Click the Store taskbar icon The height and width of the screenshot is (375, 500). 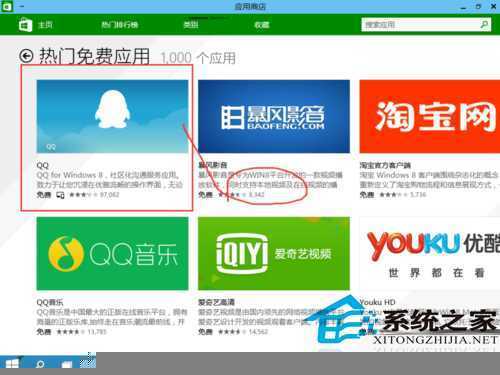tap(88, 363)
